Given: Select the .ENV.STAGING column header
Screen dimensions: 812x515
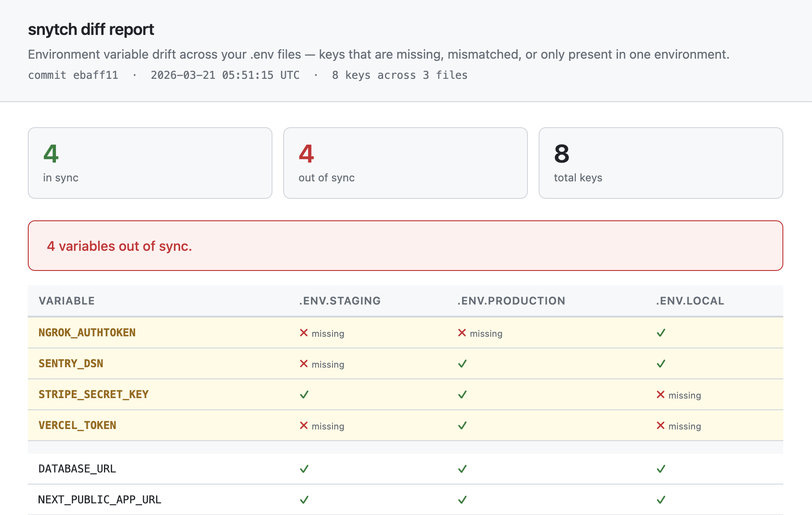Looking at the screenshot, I should (339, 300).
